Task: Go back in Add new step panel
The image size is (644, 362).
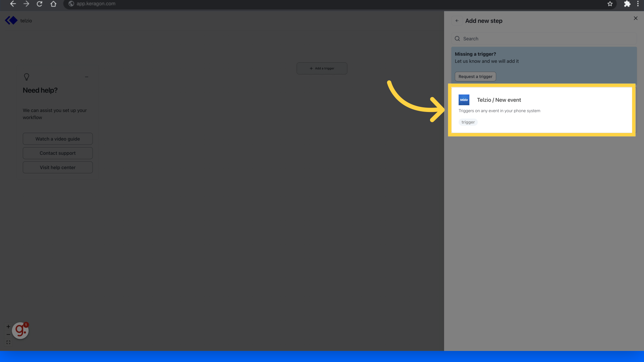Action: (457, 21)
